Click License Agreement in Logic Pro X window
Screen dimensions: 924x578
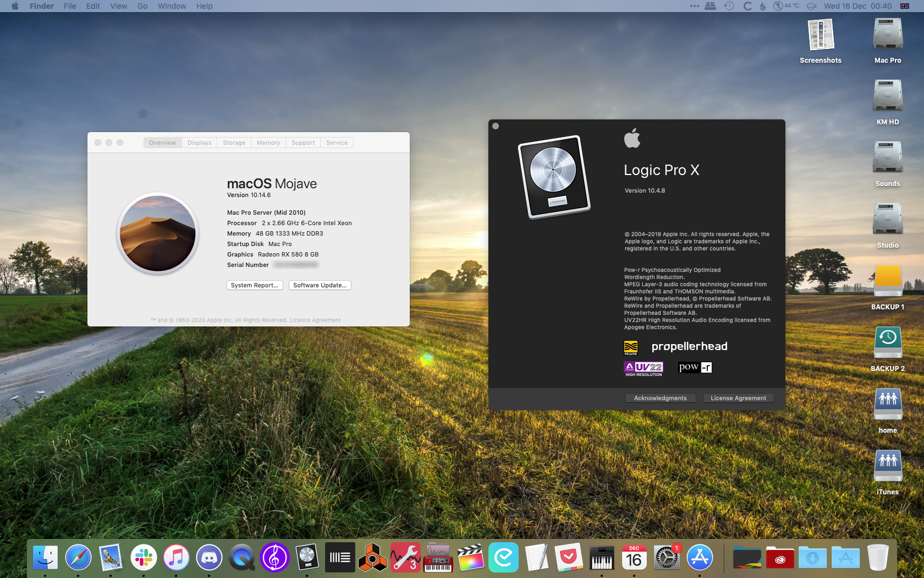click(x=738, y=398)
